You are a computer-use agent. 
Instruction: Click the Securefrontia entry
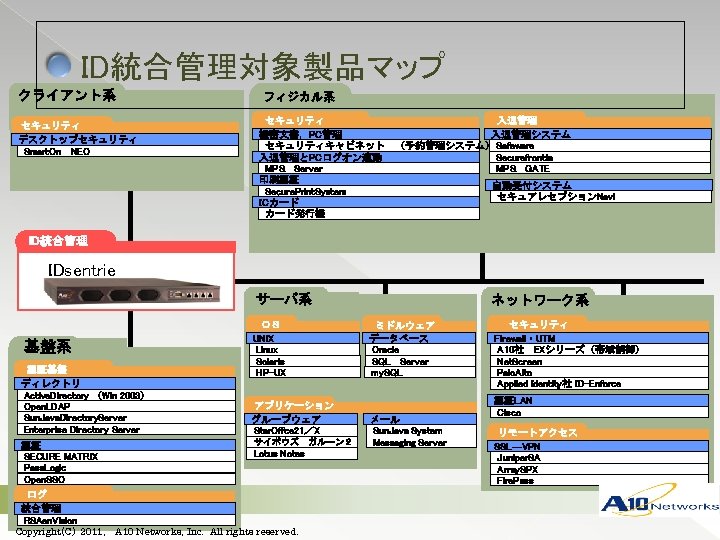[600, 157]
